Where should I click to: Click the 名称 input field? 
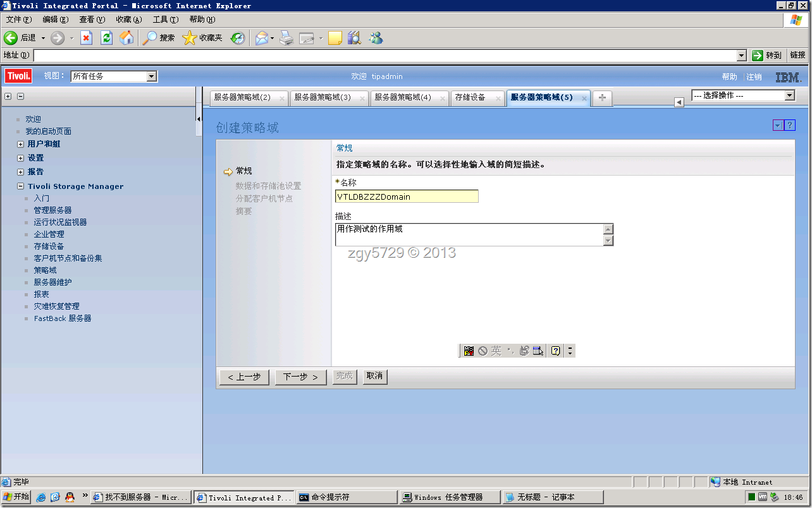[x=407, y=197]
